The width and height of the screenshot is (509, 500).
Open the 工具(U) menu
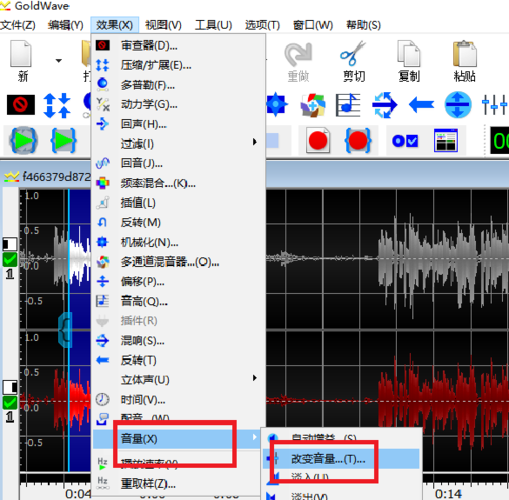pos(213,25)
